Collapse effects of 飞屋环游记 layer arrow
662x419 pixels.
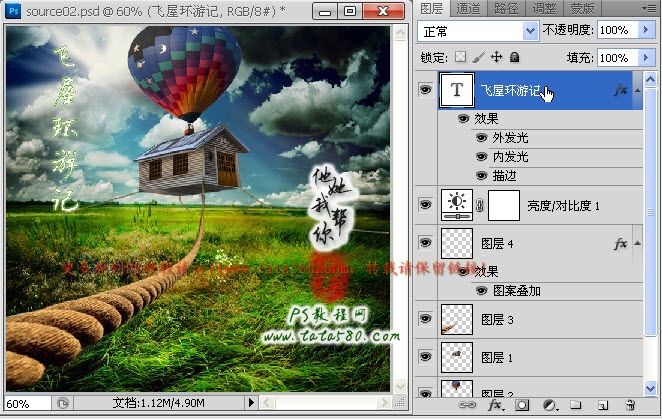coord(638,90)
